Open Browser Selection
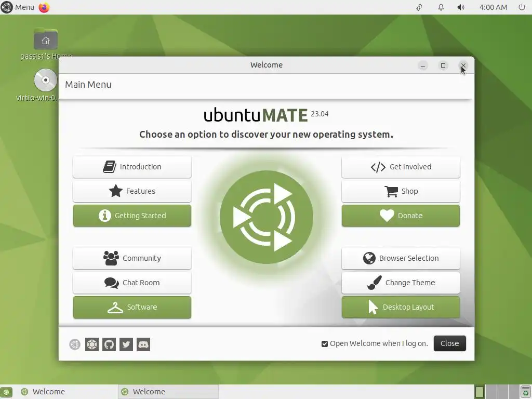 (x=401, y=259)
